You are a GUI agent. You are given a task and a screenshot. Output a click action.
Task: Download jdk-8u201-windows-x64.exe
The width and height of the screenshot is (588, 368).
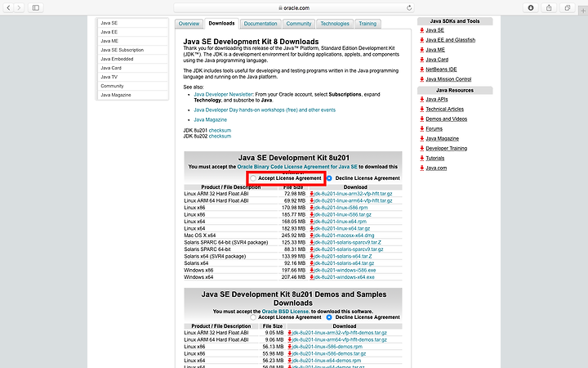pos(344,277)
